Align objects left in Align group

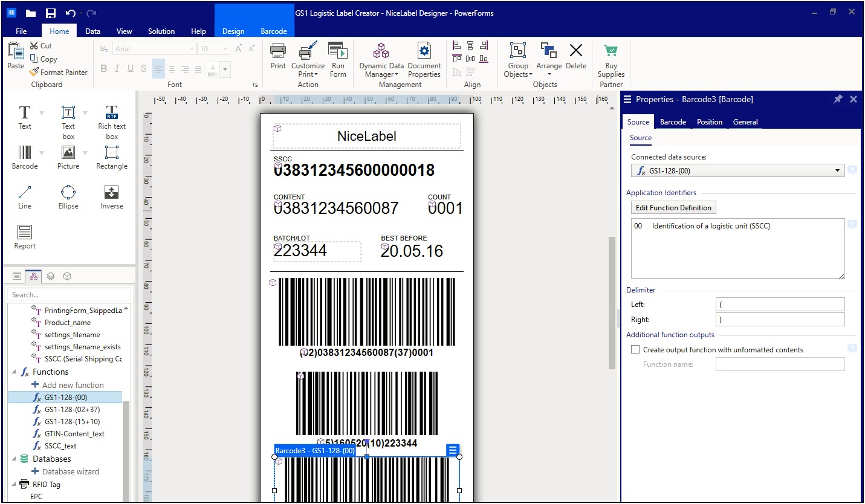click(x=458, y=46)
